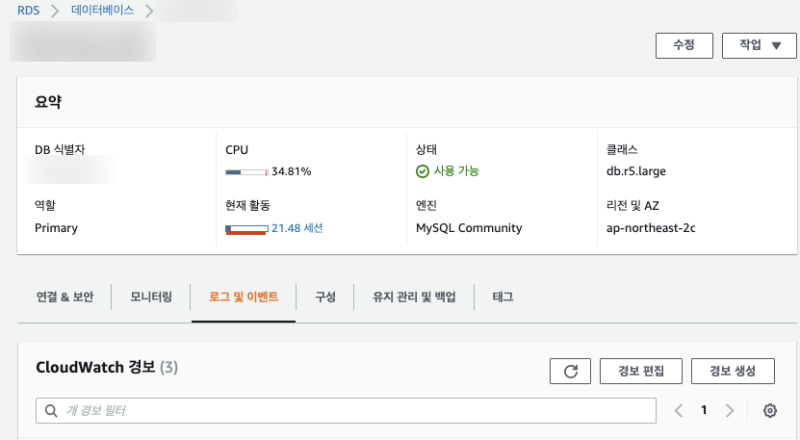Open the 작업 actions dropdown
The width and height of the screenshot is (800, 440).
click(759, 46)
